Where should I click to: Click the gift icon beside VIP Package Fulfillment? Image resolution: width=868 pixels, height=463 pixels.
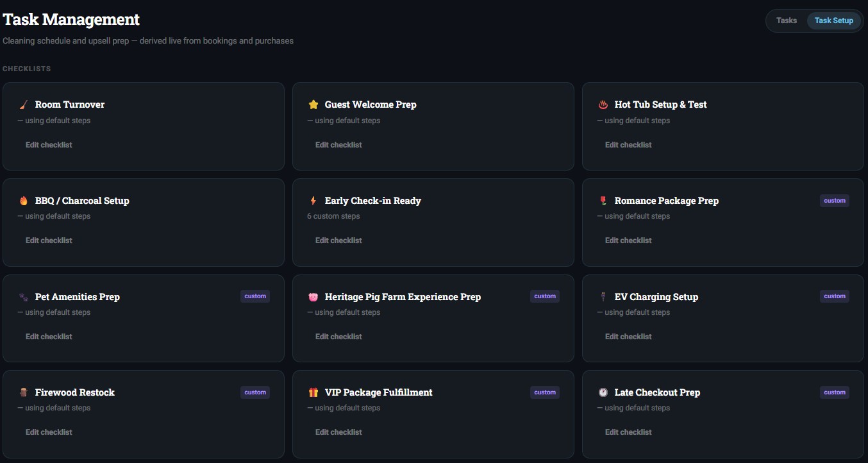(x=313, y=392)
